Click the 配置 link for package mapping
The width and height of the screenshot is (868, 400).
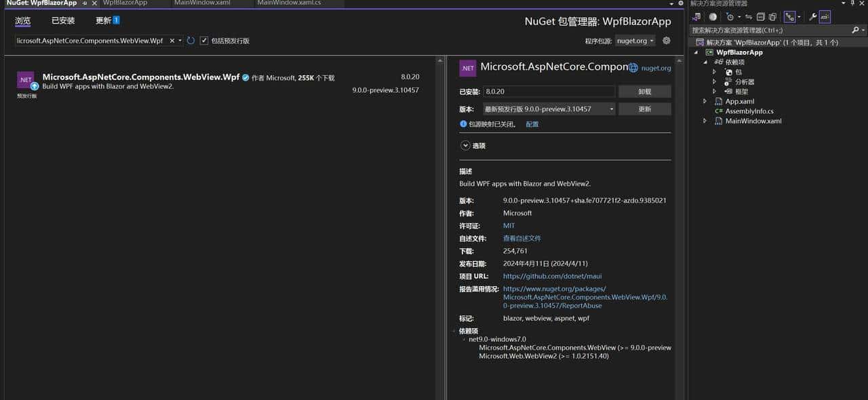coord(534,124)
